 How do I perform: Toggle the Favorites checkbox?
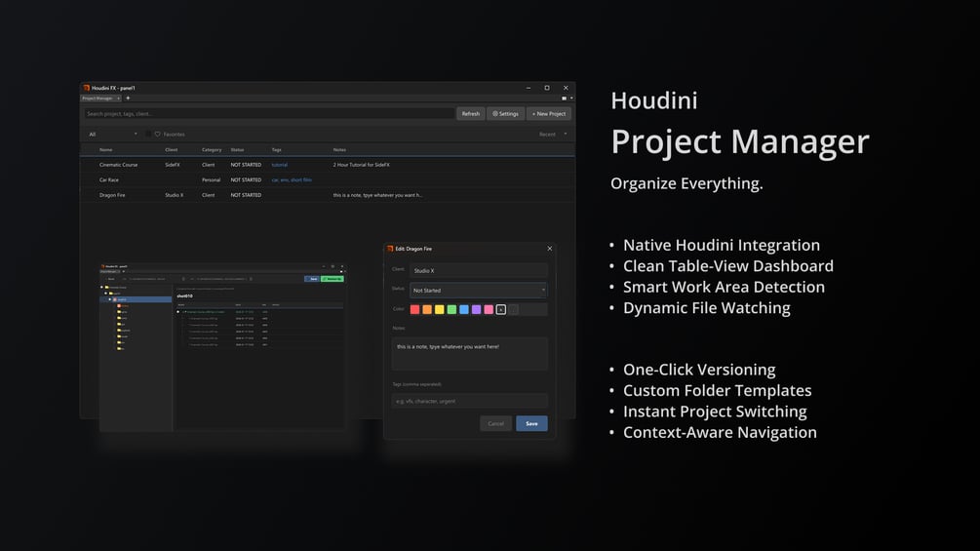(x=148, y=135)
